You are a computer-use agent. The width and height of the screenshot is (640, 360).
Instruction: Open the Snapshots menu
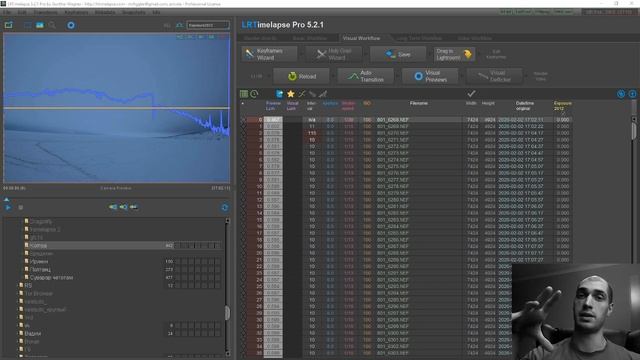pyautogui.click(x=134, y=12)
